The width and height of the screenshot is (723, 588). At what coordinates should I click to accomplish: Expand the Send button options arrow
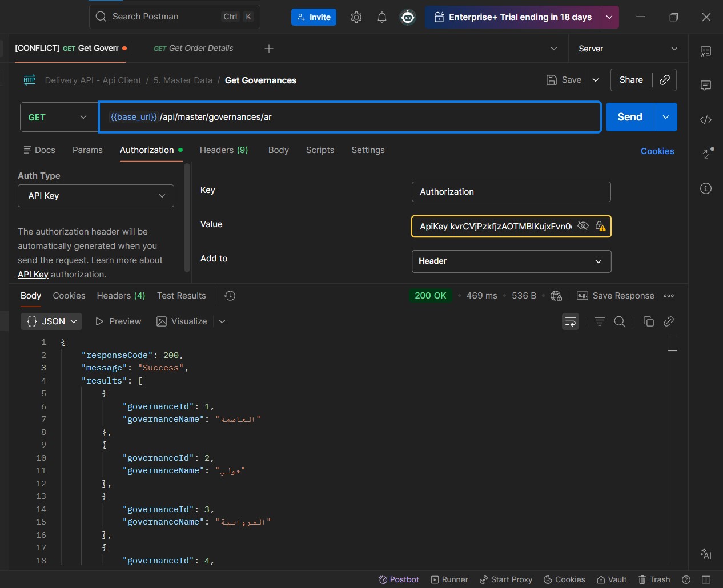pos(666,117)
